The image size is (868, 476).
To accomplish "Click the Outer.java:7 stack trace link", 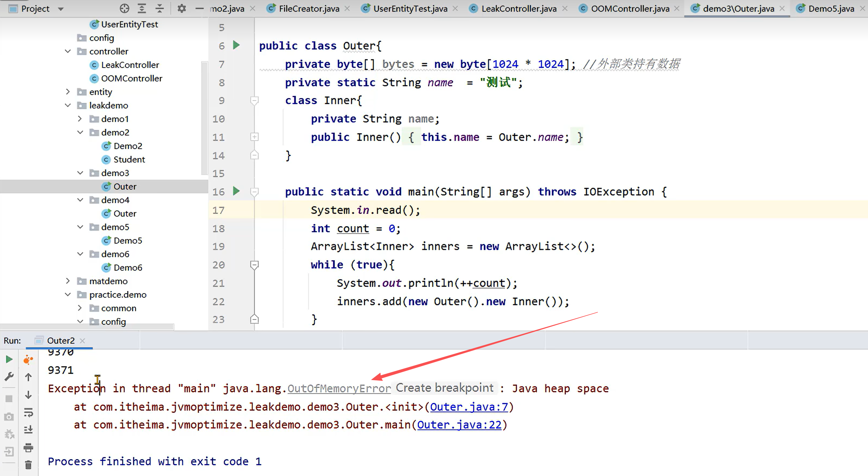I will pyautogui.click(x=469, y=407).
